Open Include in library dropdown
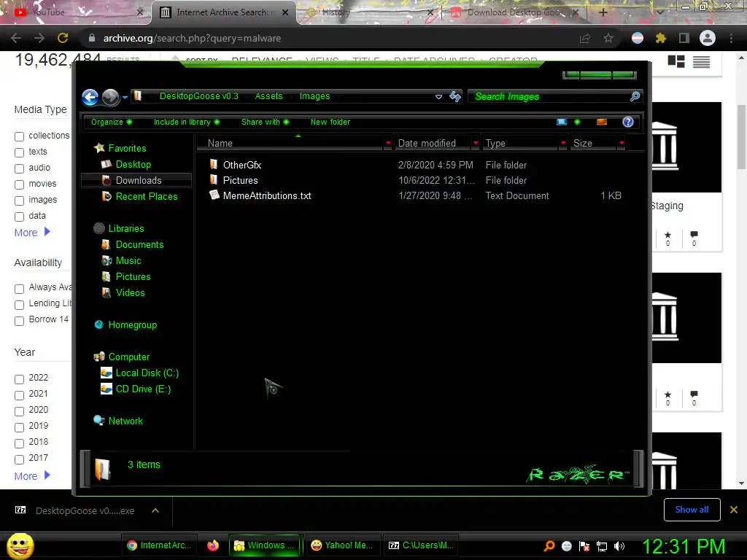 pos(186,122)
